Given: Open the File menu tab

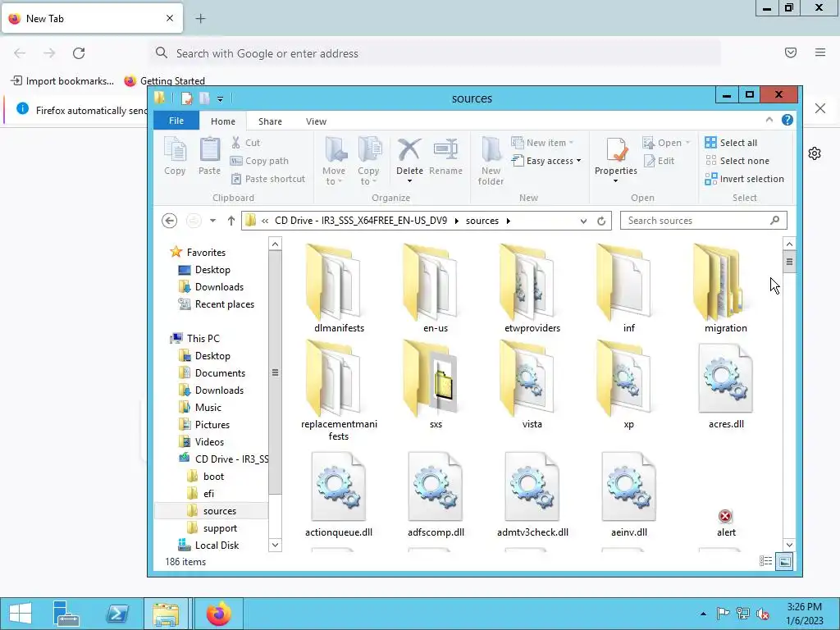Looking at the screenshot, I should (x=176, y=121).
